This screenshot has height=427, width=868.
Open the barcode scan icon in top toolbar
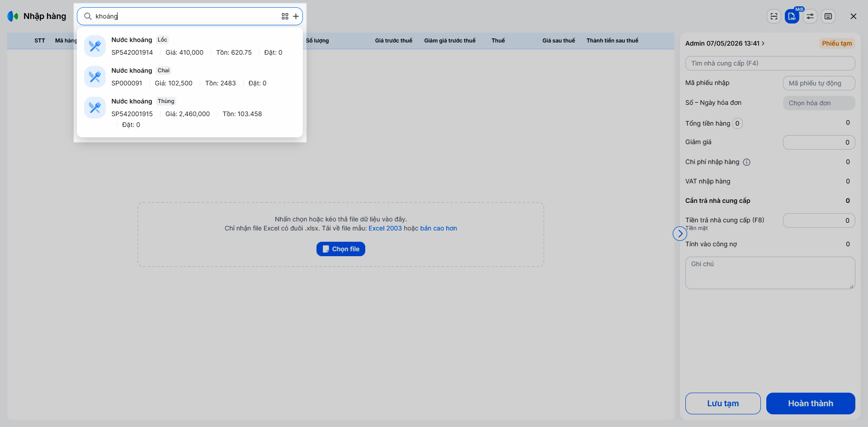pos(774,16)
